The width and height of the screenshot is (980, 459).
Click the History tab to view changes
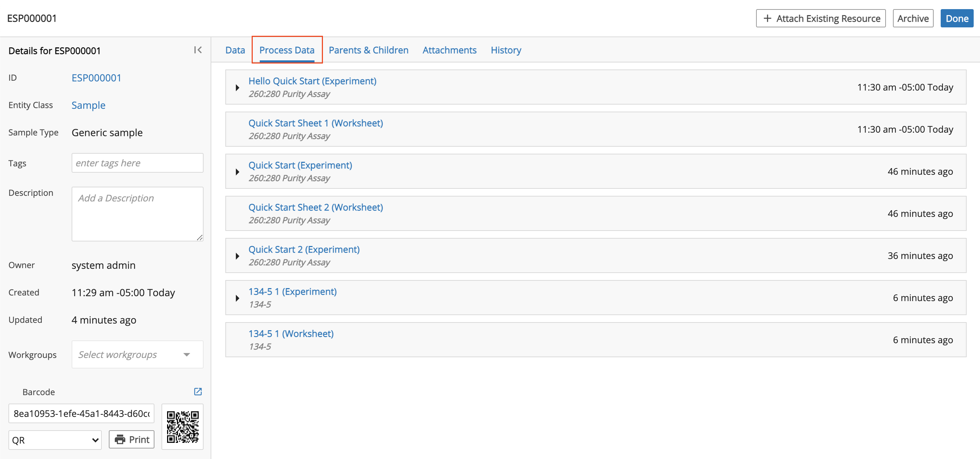pos(506,49)
